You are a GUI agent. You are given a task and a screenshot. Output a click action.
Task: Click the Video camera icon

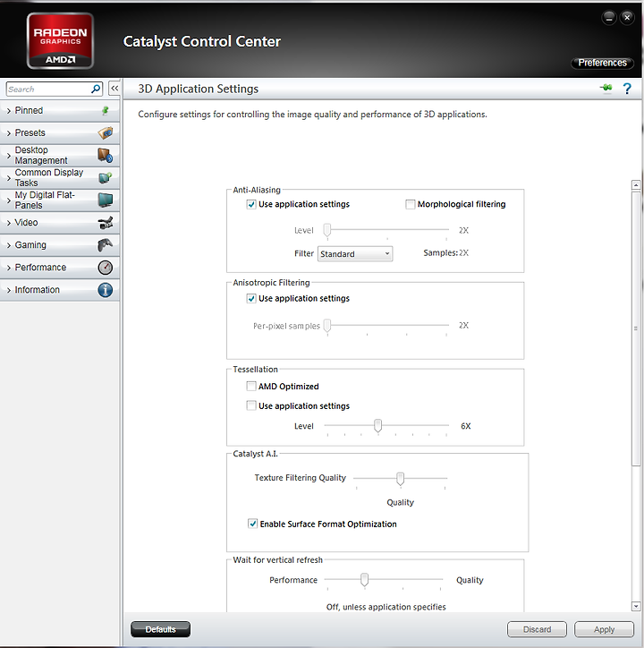pyautogui.click(x=106, y=223)
